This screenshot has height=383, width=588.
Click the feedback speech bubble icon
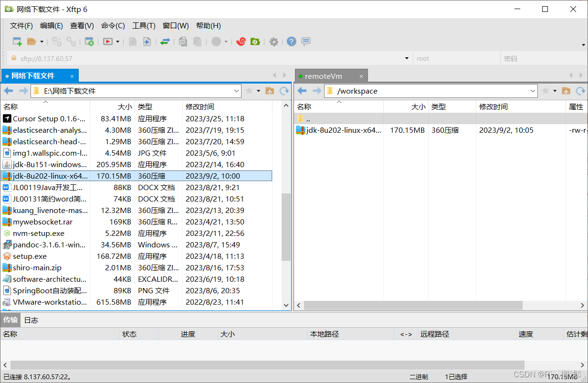tap(306, 42)
